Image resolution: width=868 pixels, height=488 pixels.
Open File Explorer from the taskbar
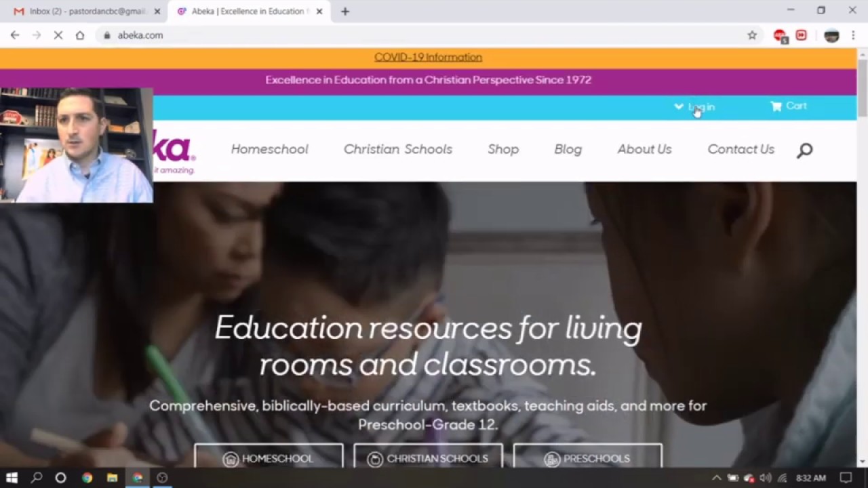(112, 477)
